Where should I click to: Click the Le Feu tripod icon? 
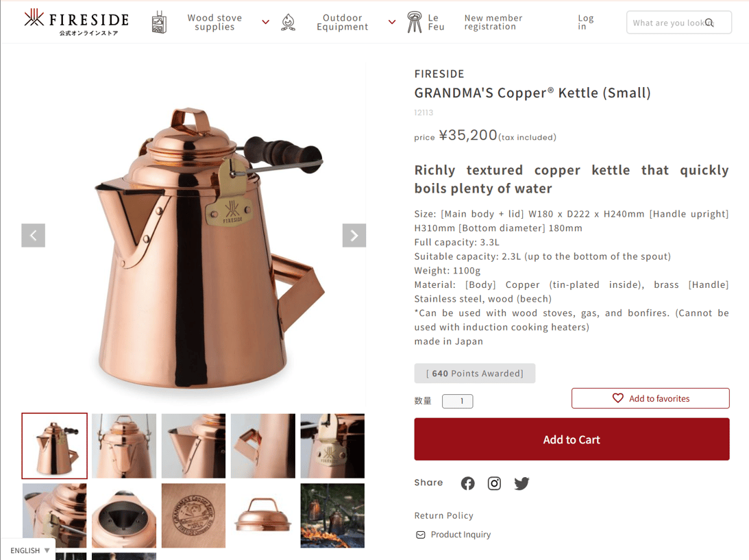tap(414, 23)
